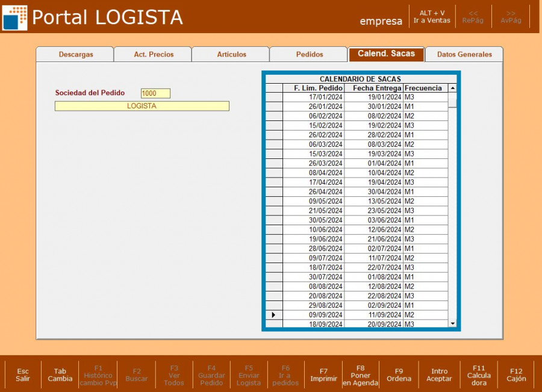This screenshot has width=542, height=392.
Task: Switch to the Act. Precios tab
Action: tap(153, 54)
